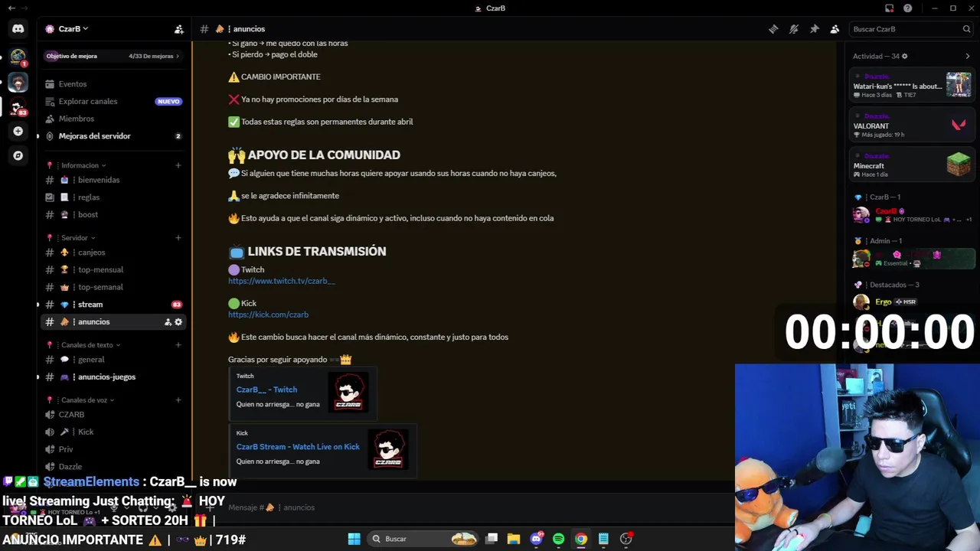
Task: Click the Windows Start button
Action: tap(354, 539)
